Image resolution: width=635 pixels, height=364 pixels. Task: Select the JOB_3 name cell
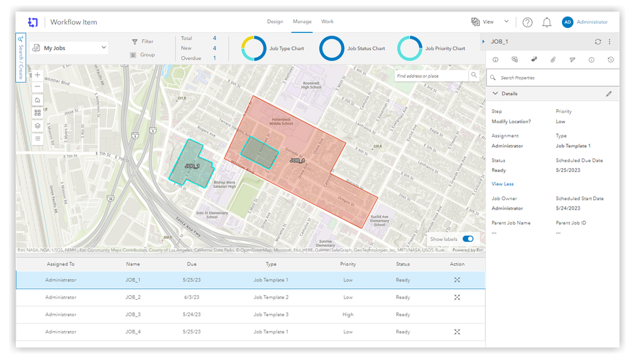[x=133, y=314]
